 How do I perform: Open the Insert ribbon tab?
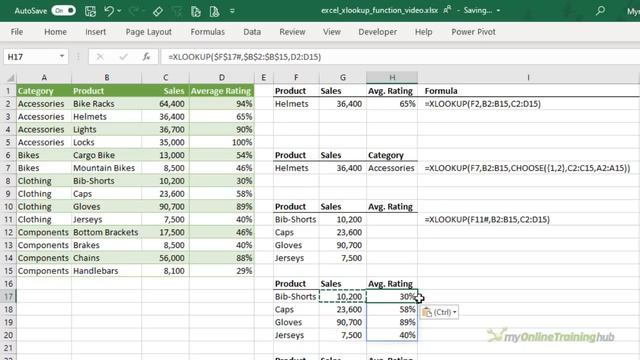point(96,32)
